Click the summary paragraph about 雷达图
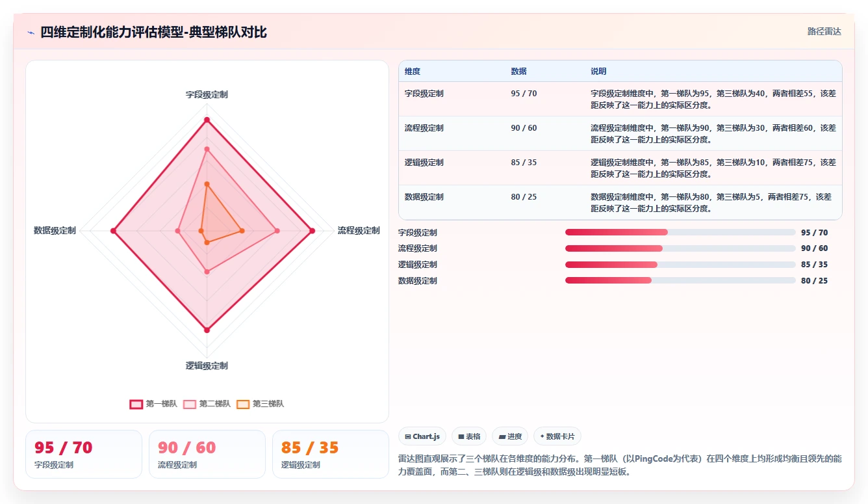Image resolution: width=868 pixels, height=504 pixels. [620, 466]
